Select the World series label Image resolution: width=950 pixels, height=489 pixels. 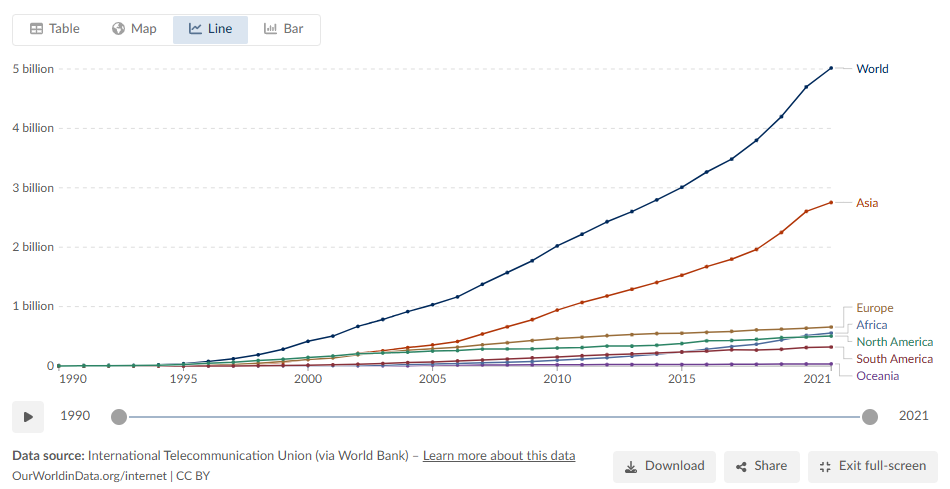872,69
